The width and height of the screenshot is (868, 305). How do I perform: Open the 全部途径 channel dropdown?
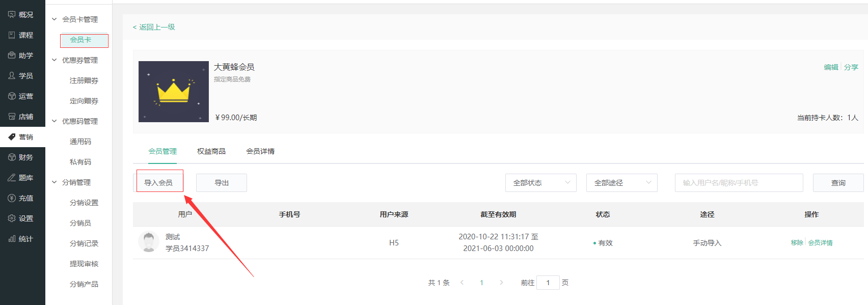622,183
